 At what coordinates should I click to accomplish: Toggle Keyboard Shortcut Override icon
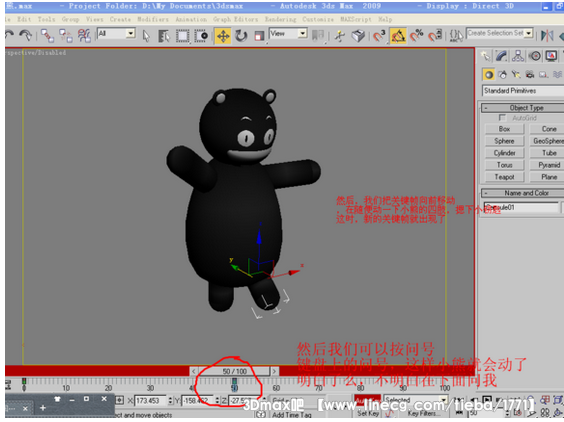tap(358, 36)
